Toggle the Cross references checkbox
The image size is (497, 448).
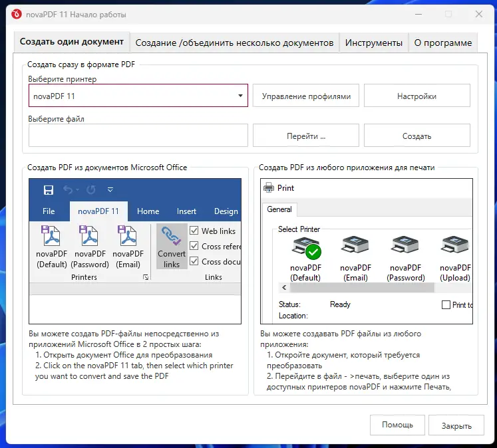[194, 246]
